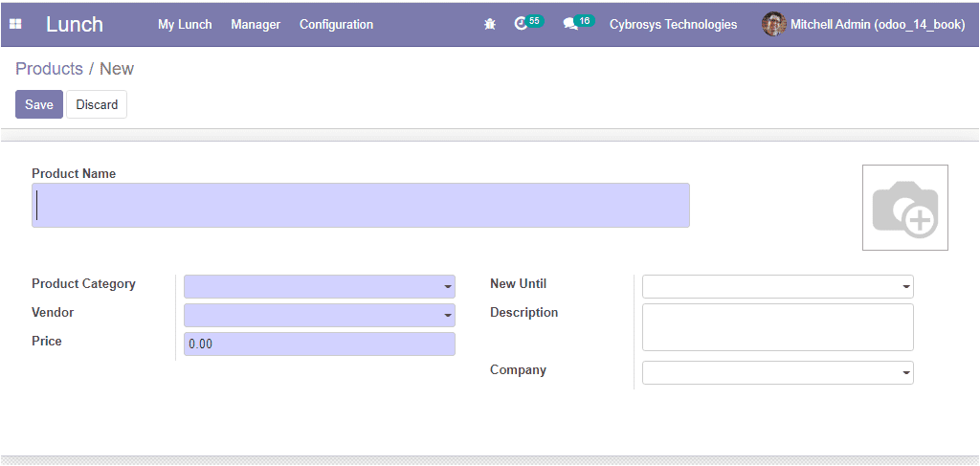
Task: Save the new product
Action: (38, 104)
